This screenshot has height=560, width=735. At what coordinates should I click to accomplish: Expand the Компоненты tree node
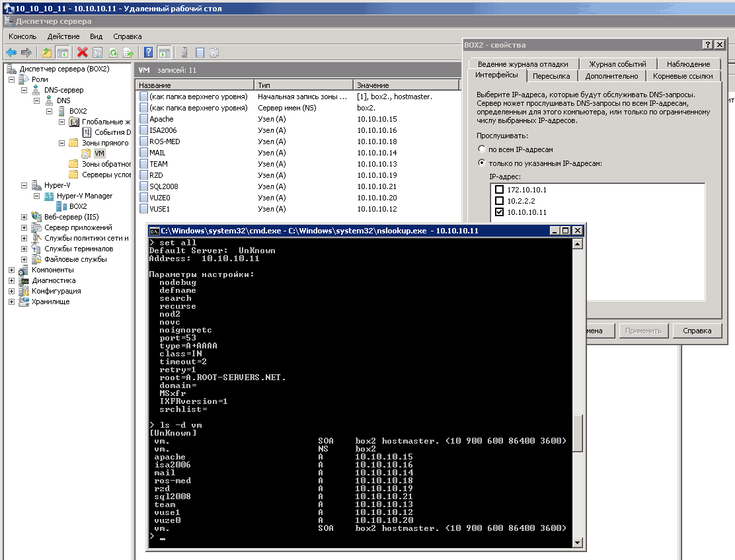click(12, 270)
